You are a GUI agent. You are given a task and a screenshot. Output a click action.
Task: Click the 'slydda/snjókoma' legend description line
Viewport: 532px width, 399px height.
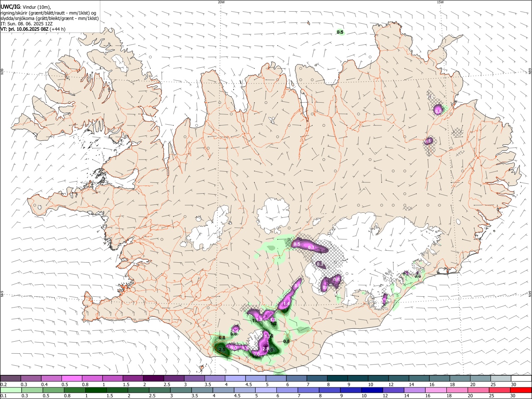(x=49, y=18)
